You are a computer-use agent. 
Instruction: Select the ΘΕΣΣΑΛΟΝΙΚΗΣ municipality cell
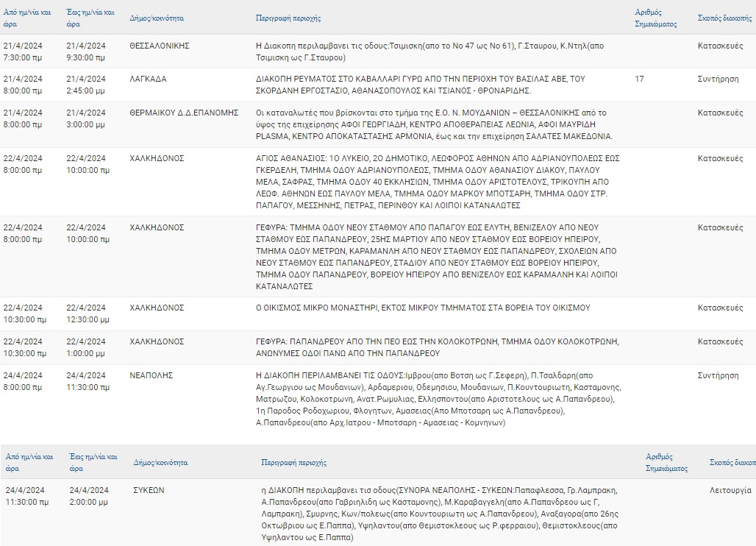pos(160,46)
